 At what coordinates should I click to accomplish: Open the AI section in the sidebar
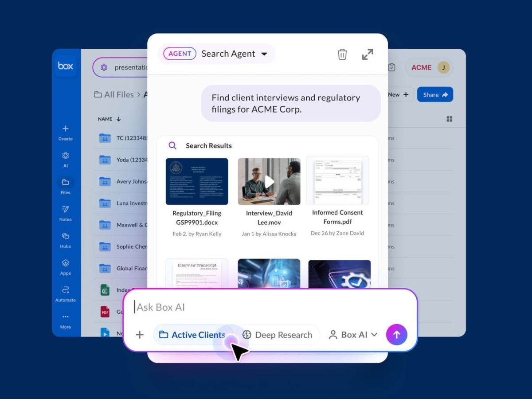pyautogui.click(x=66, y=160)
